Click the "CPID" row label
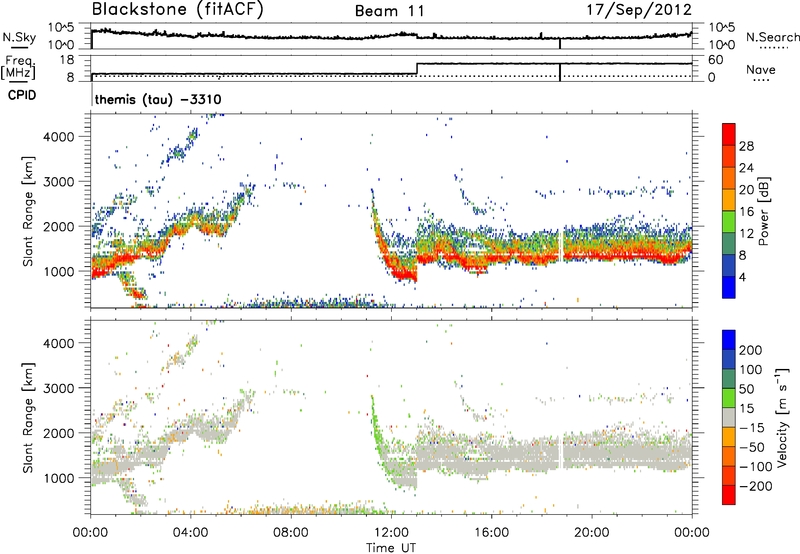The width and height of the screenshot is (800, 554). tap(22, 95)
